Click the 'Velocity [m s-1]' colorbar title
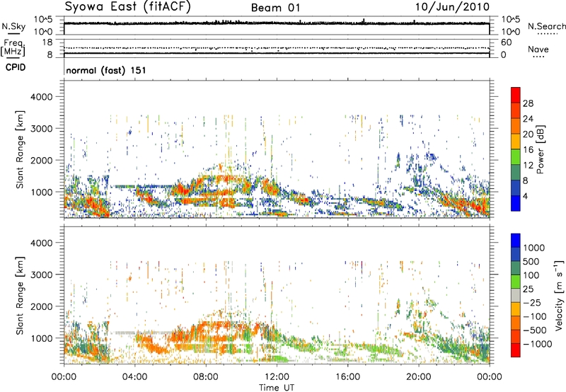 coord(559,295)
